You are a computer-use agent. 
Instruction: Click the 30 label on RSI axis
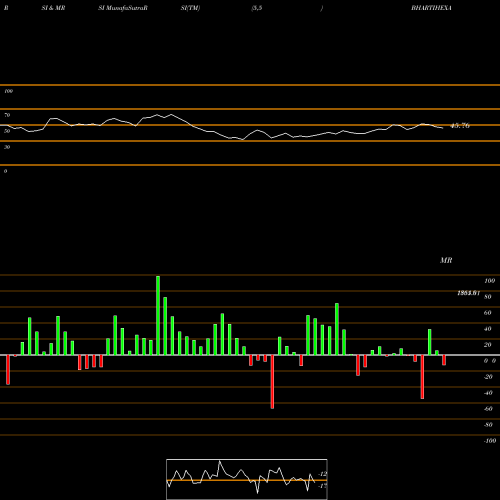[7, 147]
